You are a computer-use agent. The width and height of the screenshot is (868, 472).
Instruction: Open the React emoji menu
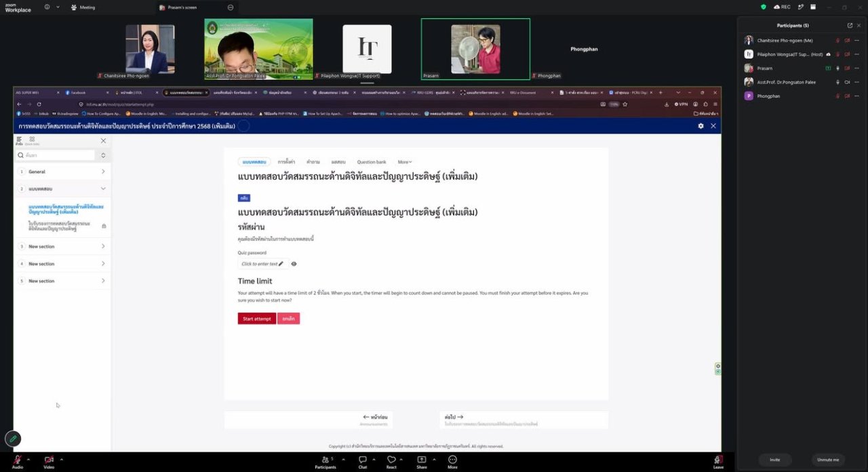[x=391, y=462]
